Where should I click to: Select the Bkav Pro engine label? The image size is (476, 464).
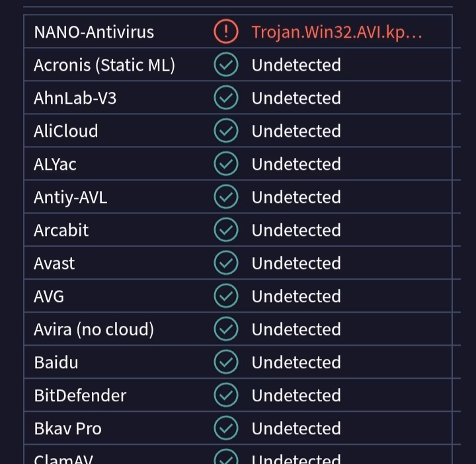pyautogui.click(x=67, y=428)
